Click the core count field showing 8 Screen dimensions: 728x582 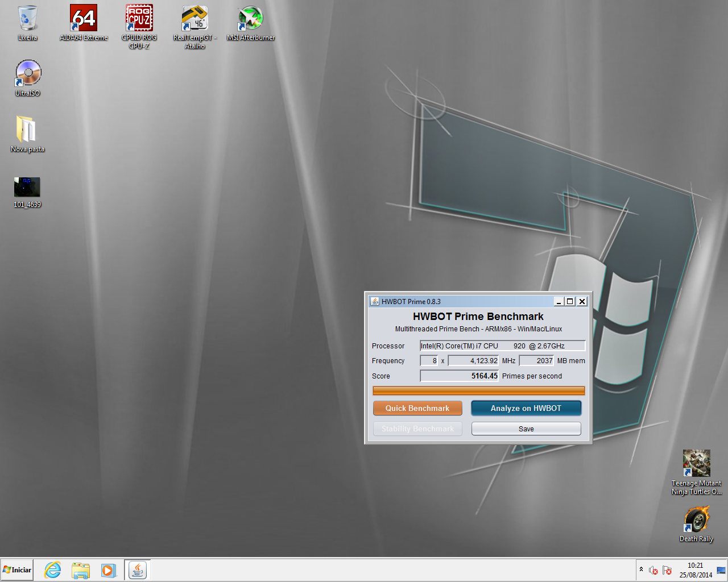coord(429,360)
